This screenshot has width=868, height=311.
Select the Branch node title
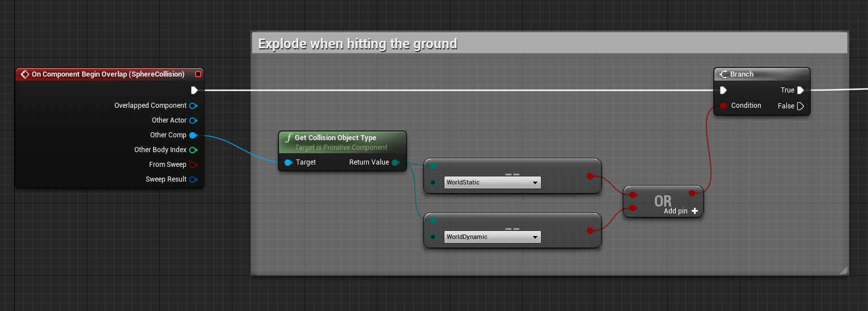click(x=742, y=74)
